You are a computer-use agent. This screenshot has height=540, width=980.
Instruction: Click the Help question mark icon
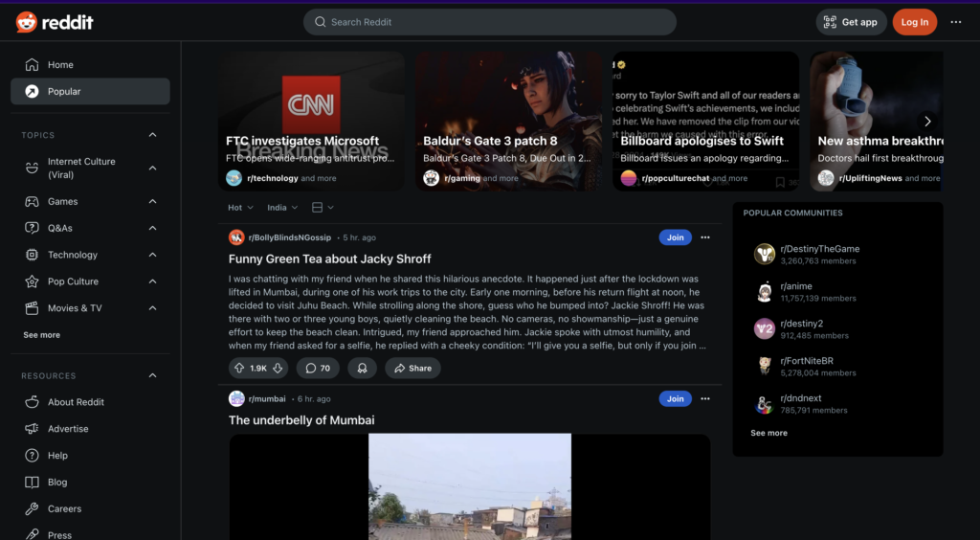(32, 456)
